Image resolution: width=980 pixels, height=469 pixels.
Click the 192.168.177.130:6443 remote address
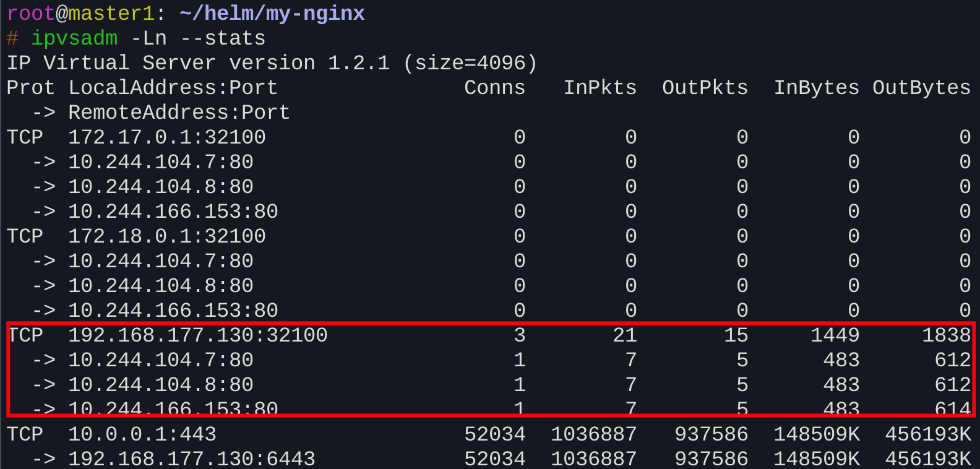[191, 459]
